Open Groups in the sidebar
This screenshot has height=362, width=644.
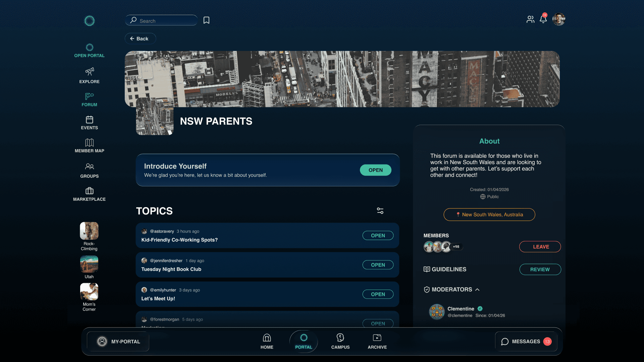(x=89, y=167)
